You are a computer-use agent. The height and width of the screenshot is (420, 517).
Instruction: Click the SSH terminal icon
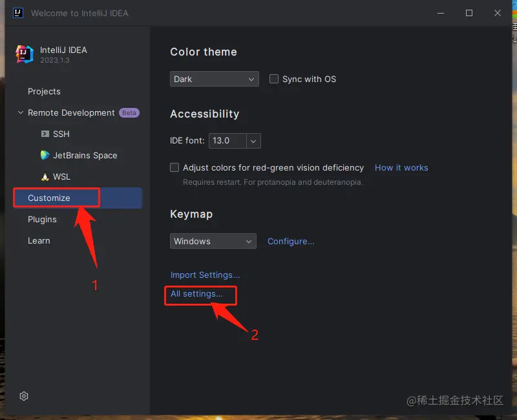[45, 134]
